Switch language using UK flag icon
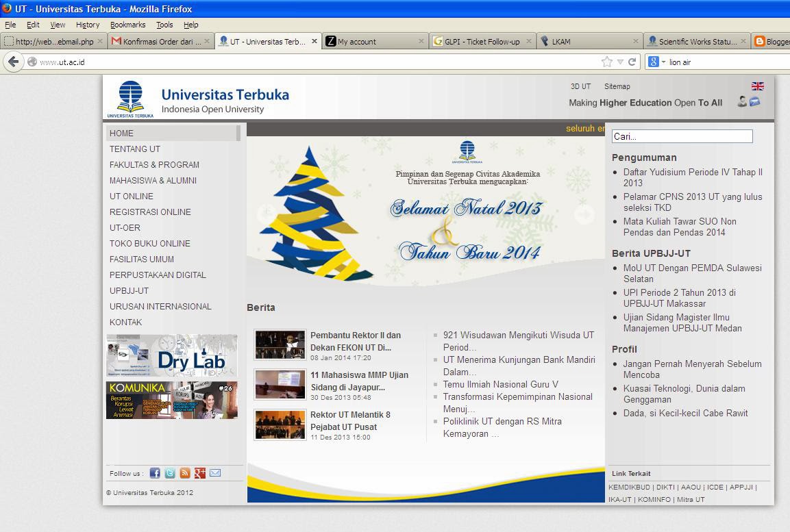This screenshot has height=532, width=790. click(757, 86)
